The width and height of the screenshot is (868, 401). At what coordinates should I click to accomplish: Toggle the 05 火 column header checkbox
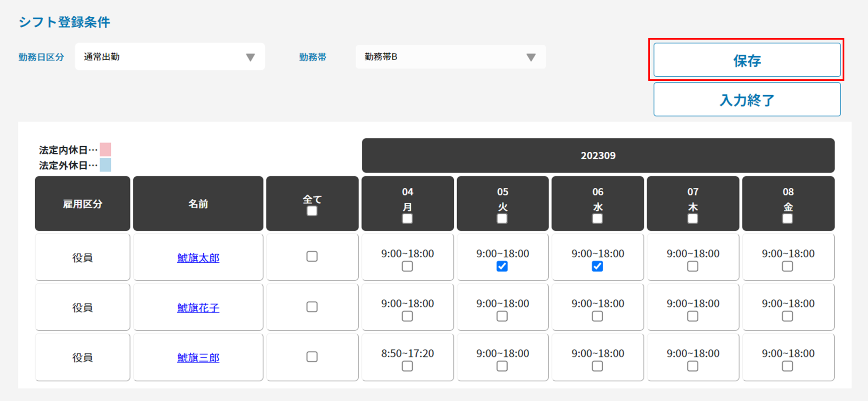pos(502,218)
